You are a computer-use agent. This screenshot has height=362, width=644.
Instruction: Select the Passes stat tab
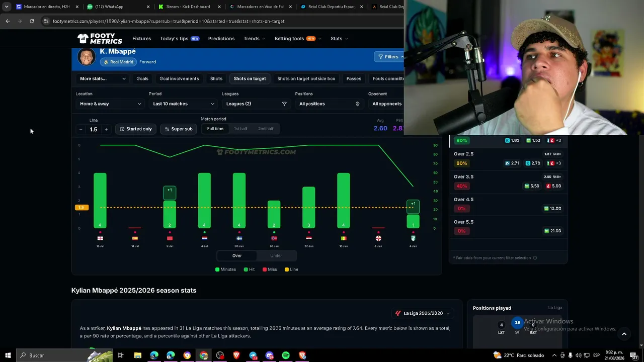pyautogui.click(x=354, y=78)
